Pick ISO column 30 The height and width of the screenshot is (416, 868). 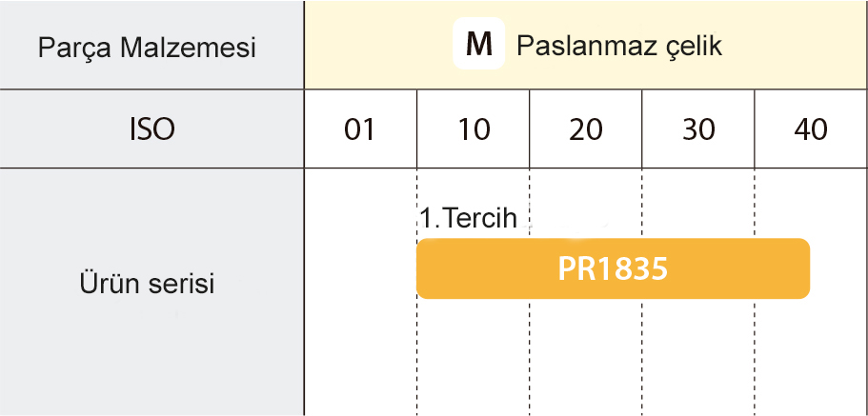pyautogui.click(x=698, y=129)
